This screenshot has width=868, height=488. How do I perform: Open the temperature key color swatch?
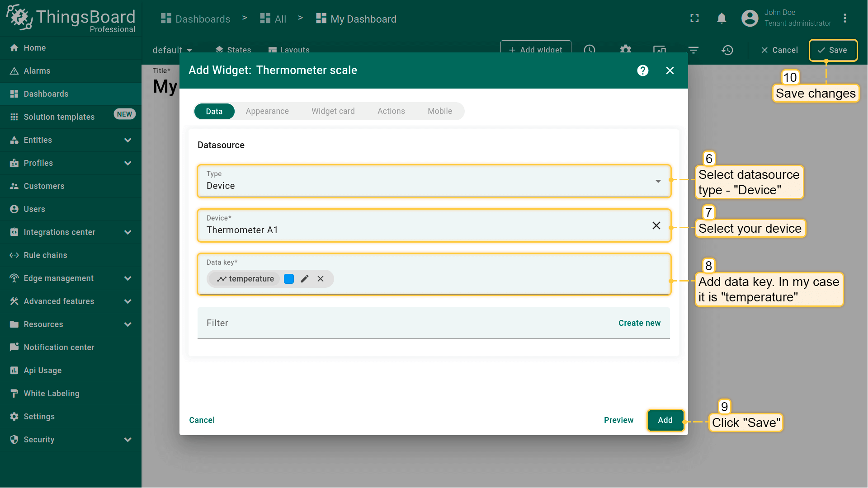point(289,279)
